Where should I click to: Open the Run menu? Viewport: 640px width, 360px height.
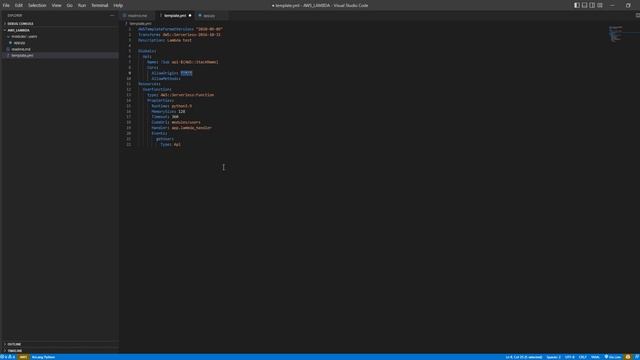point(82,5)
